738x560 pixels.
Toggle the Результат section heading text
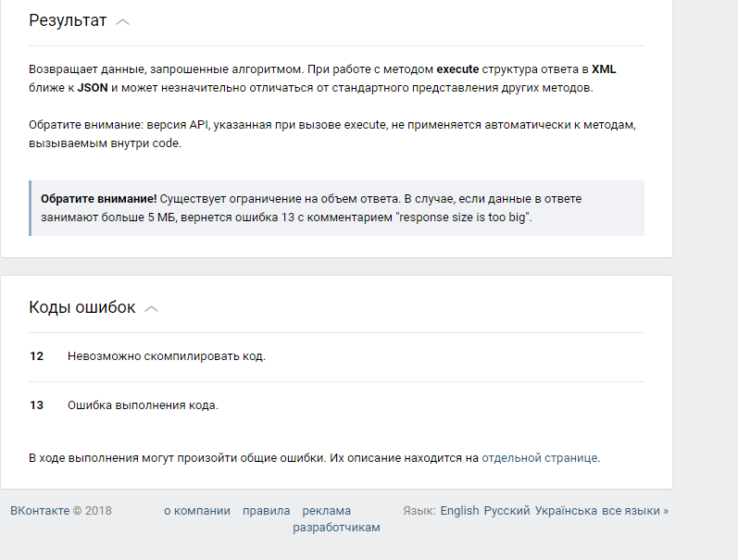click(x=68, y=20)
